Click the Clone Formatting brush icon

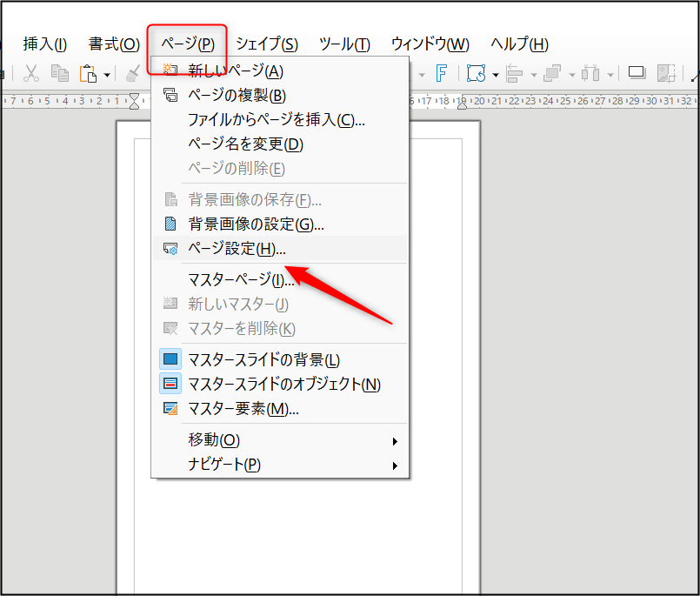point(132,74)
